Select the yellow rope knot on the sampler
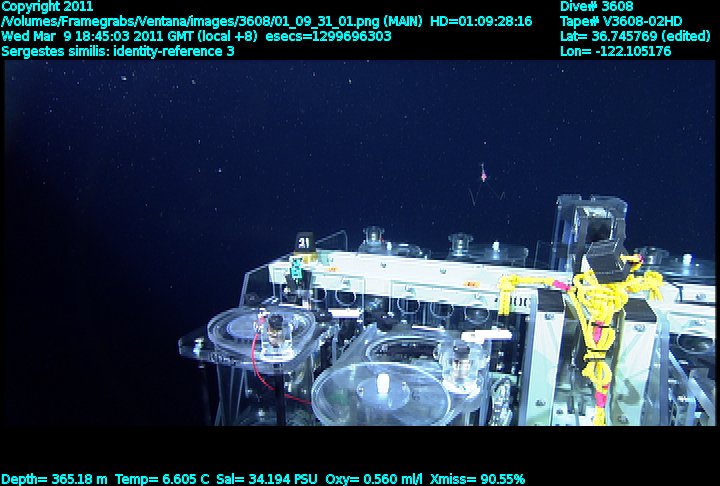The width and height of the screenshot is (720, 486). pos(601,302)
